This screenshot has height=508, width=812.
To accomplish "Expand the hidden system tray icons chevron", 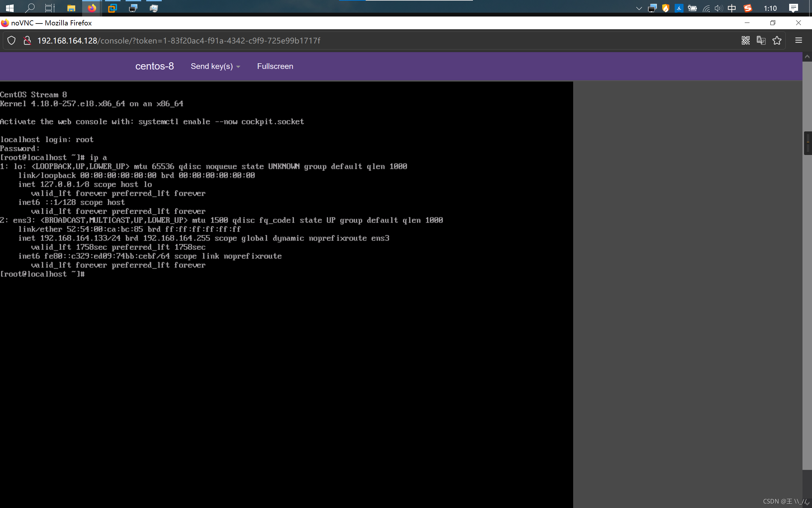I will 639,8.
